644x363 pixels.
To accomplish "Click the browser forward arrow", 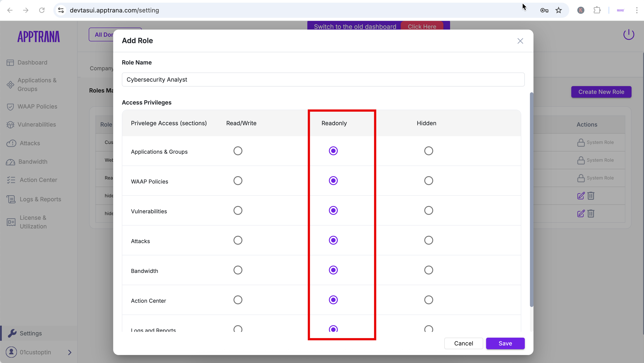I will point(26,10).
